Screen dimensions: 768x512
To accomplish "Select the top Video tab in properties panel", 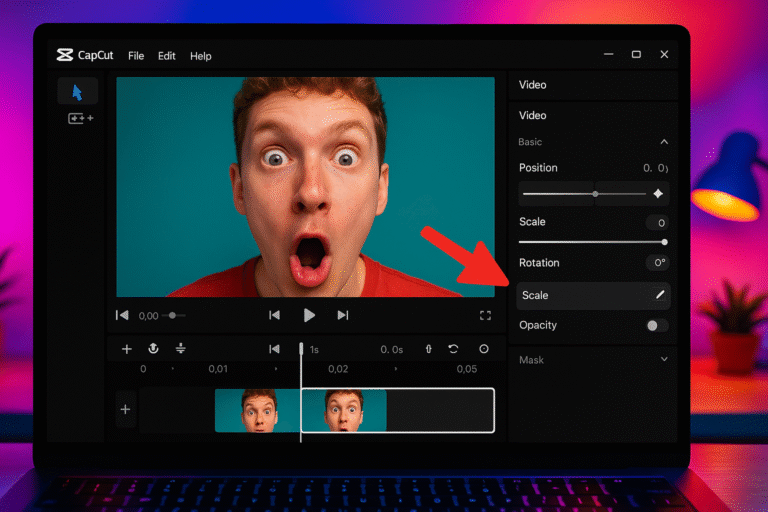I will (x=532, y=85).
